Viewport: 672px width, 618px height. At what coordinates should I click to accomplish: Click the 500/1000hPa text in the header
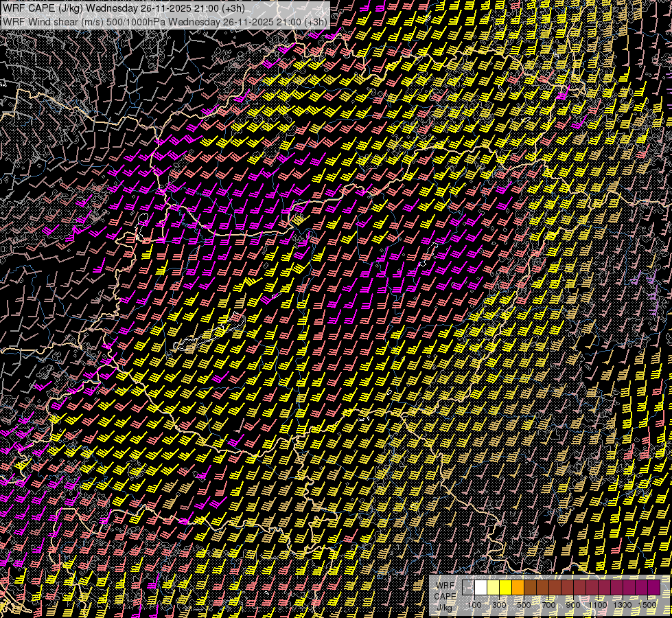pos(137,21)
